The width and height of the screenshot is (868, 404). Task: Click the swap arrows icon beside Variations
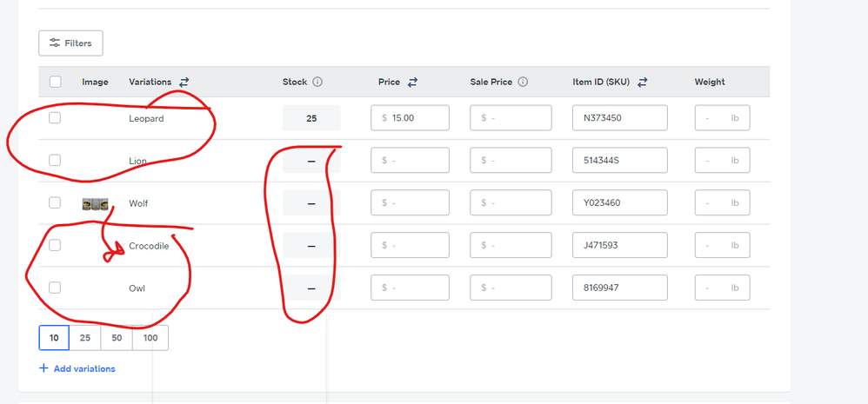coord(184,82)
